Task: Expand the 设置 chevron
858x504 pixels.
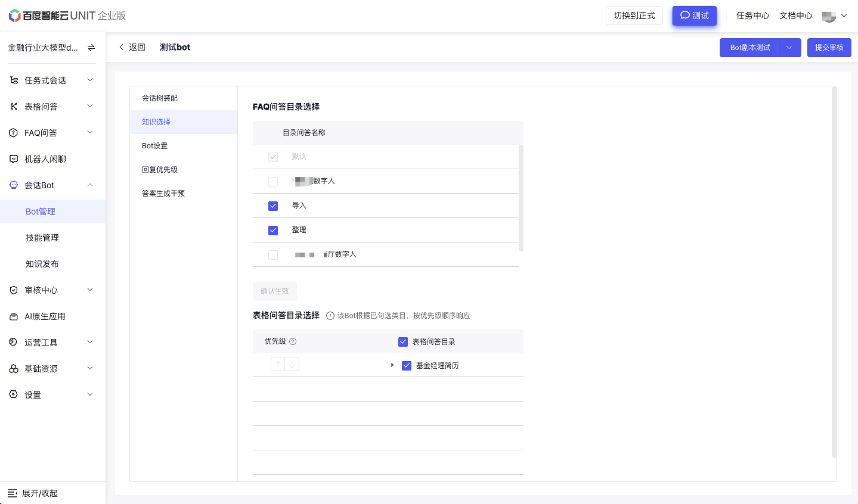Action: click(90, 394)
